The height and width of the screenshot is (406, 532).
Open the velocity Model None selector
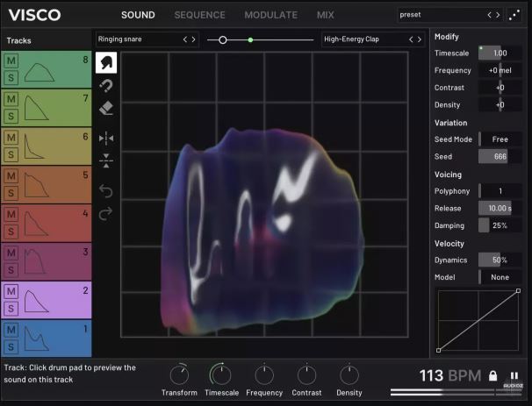coord(500,277)
